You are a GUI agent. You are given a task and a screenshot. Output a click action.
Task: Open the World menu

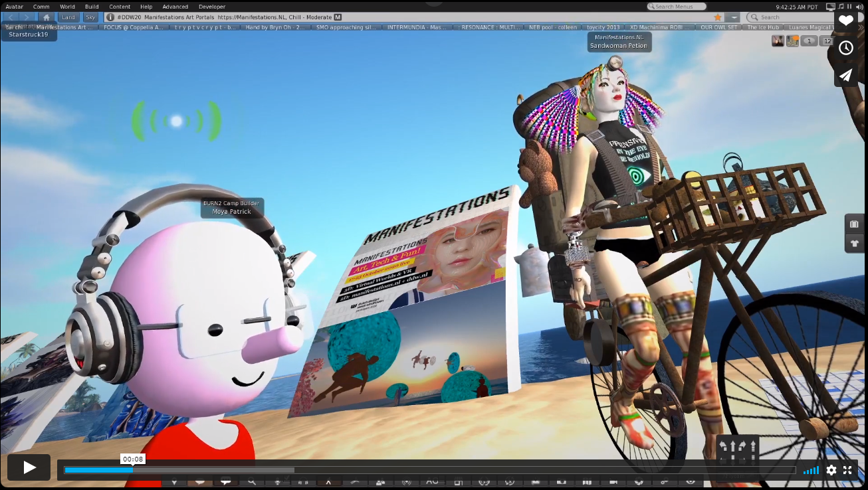[x=67, y=7]
